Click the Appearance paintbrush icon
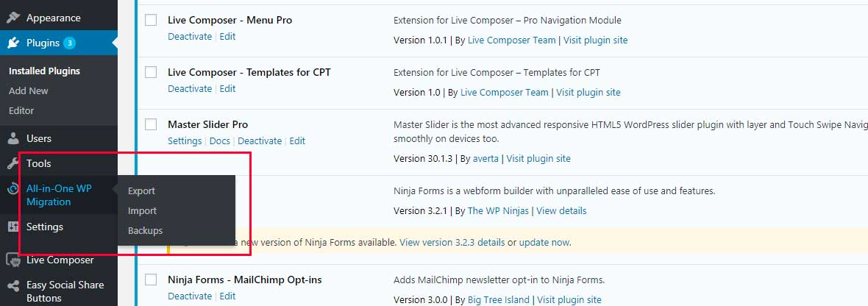The height and width of the screenshot is (306, 868). click(13, 18)
